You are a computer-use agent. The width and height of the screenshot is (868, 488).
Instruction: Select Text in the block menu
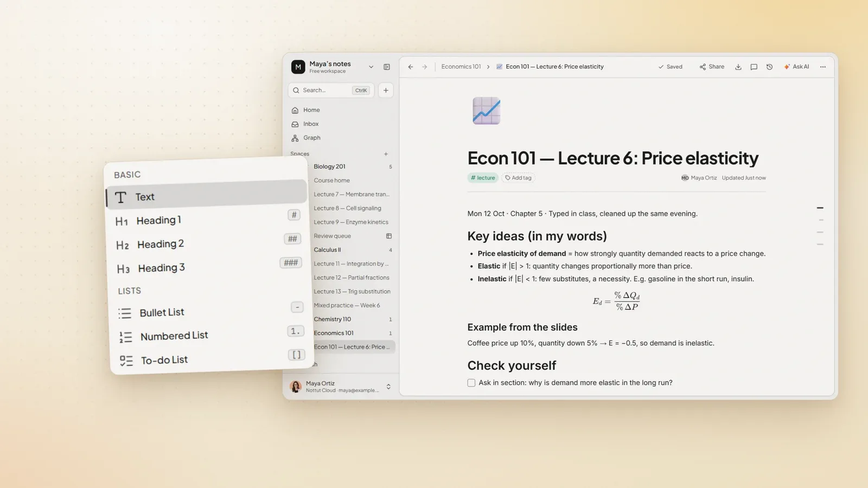tap(207, 195)
